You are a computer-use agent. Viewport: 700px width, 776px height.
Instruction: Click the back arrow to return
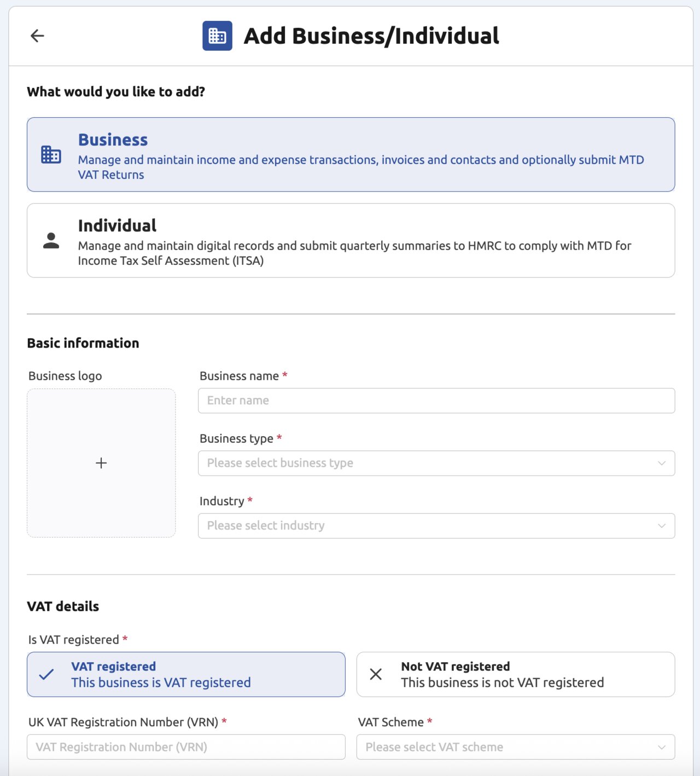[37, 36]
